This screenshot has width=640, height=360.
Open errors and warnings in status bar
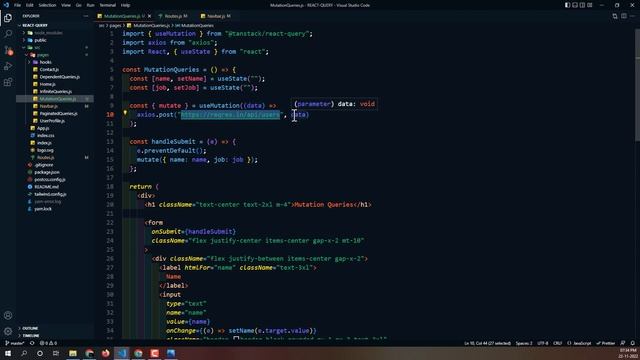tap(48, 343)
